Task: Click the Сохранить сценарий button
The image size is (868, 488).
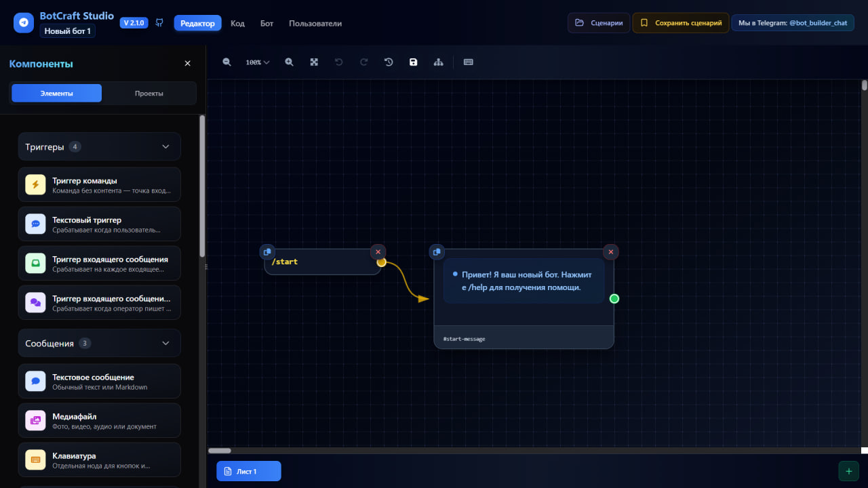Action: coord(680,22)
